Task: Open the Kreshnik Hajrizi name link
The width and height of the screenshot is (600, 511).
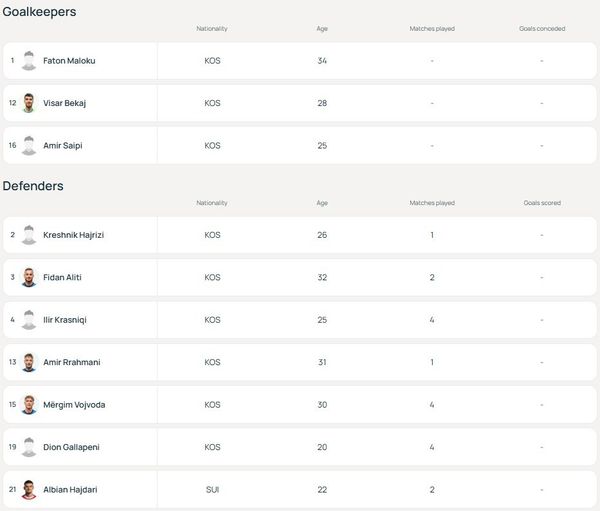Action: point(73,235)
